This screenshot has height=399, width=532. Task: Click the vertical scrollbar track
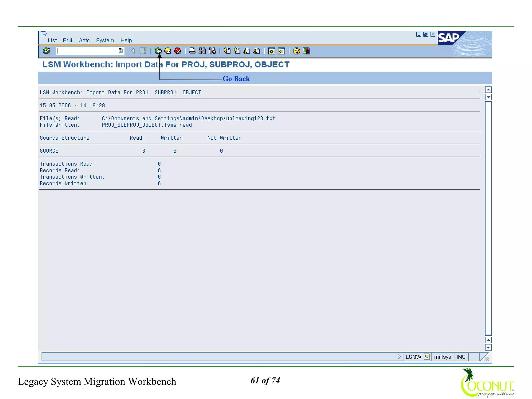tap(488, 218)
